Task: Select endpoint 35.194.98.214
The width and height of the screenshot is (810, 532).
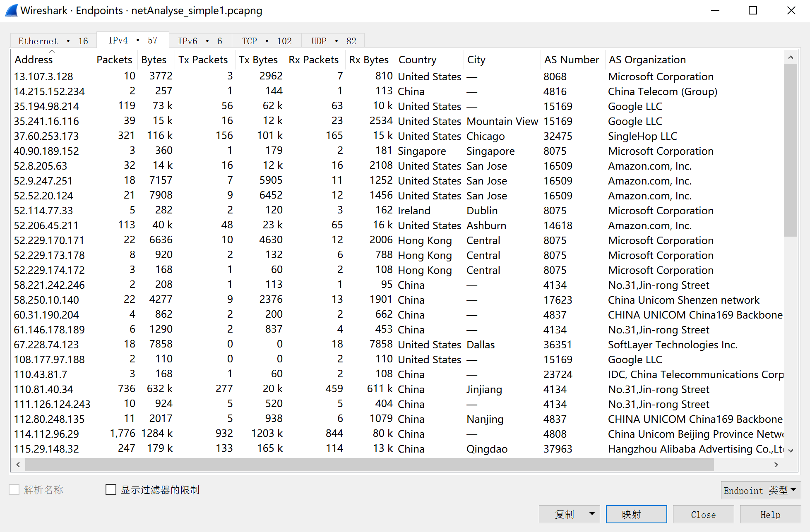Action: point(397,106)
